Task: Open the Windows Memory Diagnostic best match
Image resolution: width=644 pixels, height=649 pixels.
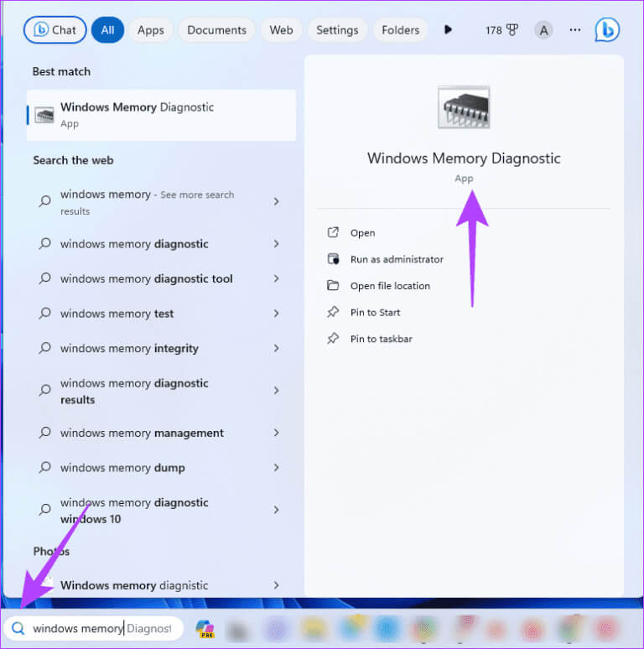Action: pos(161,115)
